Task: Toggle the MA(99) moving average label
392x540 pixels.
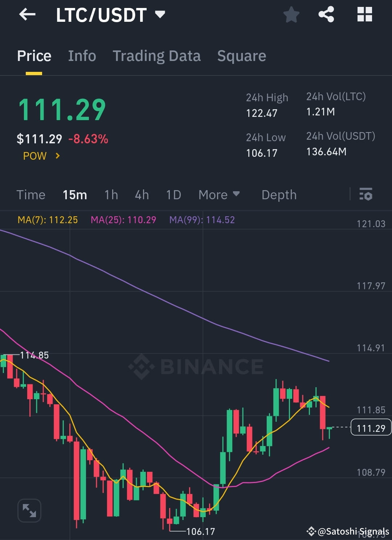Action: coord(201,220)
